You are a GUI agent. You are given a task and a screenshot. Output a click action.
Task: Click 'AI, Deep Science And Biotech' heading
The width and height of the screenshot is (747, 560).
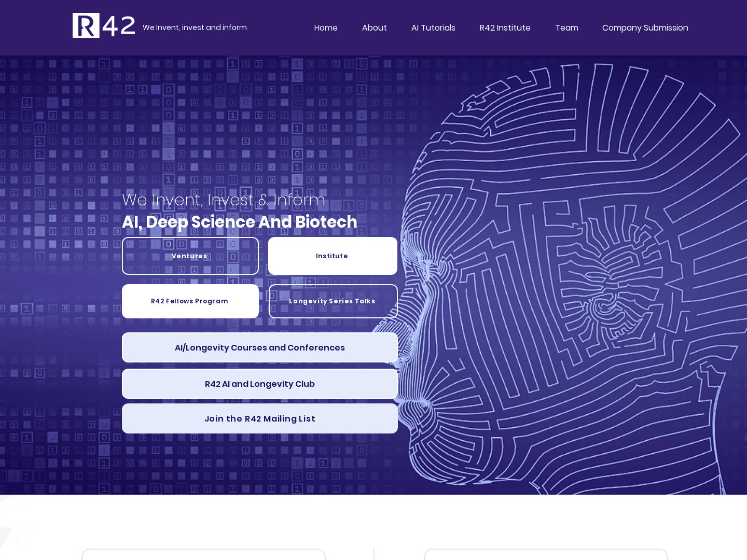tap(240, 222)
